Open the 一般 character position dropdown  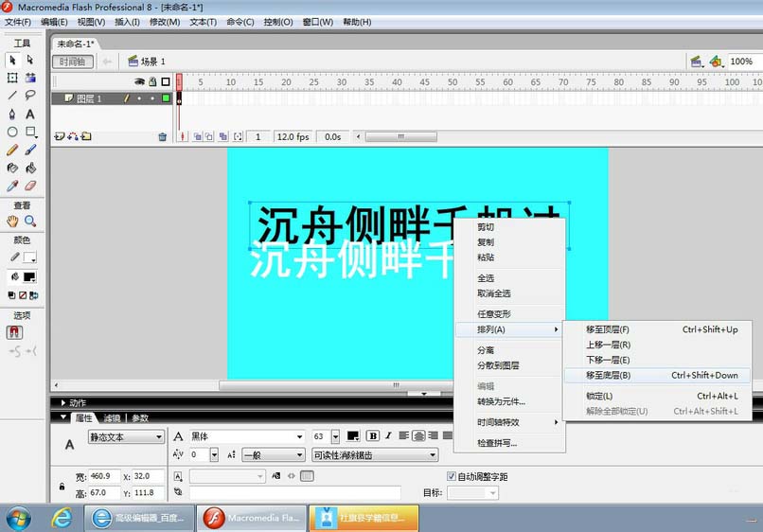[x=274, y=455]
